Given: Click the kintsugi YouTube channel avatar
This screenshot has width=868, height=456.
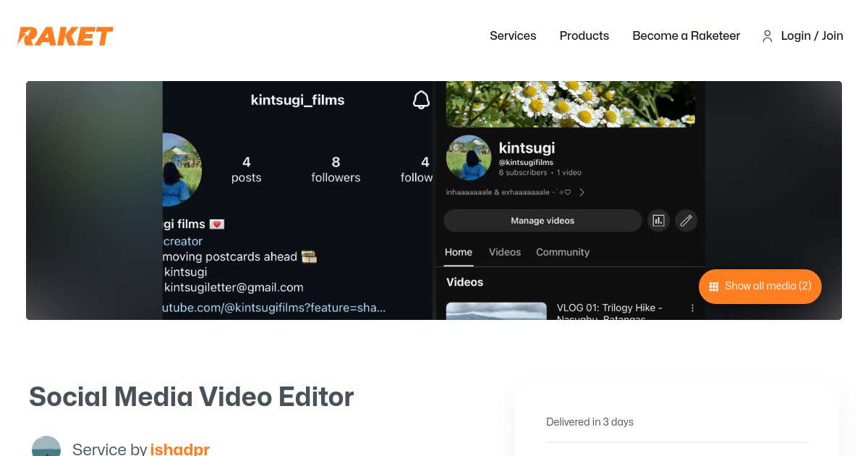Looking at the screenshot, I should (469, 157).
